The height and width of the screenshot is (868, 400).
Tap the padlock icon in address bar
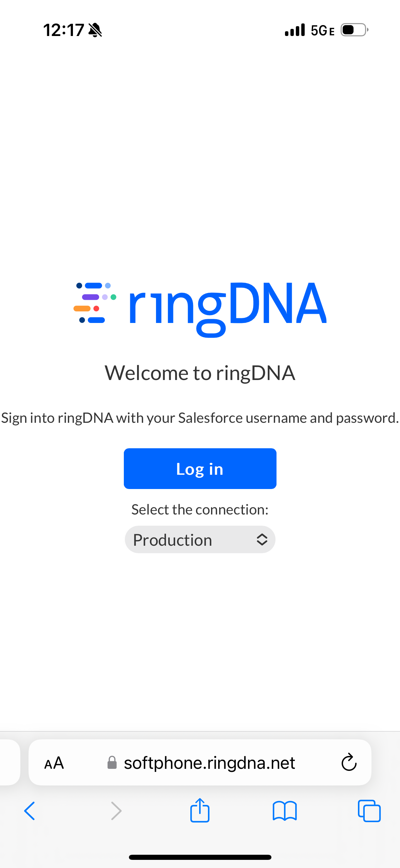click(112, 763)
